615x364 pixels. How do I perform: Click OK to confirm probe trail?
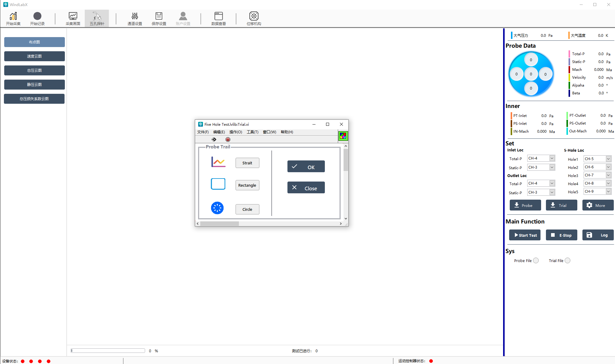tap(306, 167)
